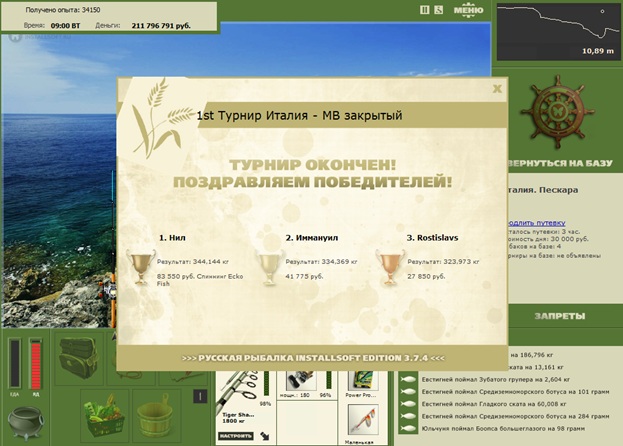Open the backpack inventory icon

78,358
